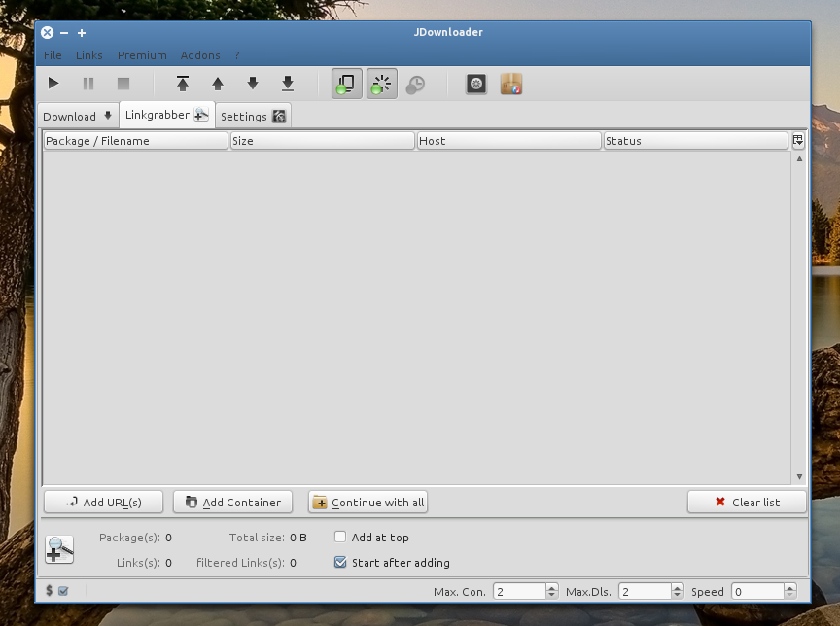Move selected item up one position
Screen dimensions: 840x626
tap(218, 84)
